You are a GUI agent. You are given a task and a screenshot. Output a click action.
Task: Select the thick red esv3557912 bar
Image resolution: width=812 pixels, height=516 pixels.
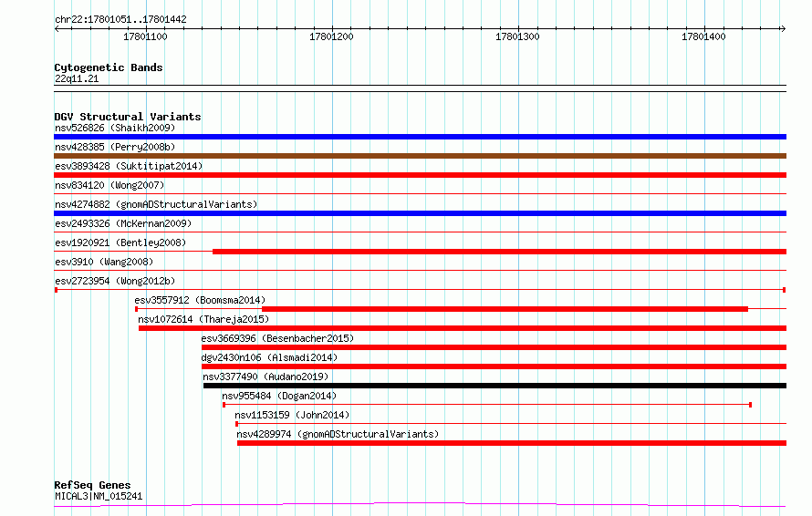(x=505, y=309)
